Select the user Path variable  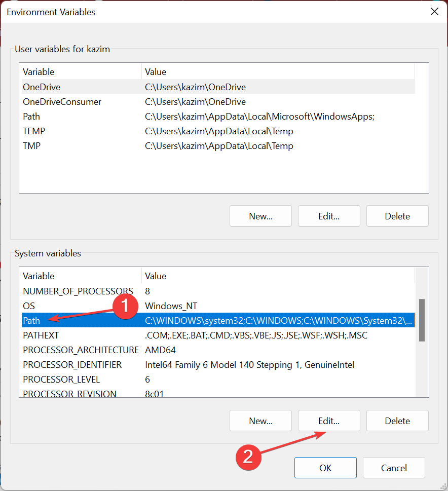(218, 117)
